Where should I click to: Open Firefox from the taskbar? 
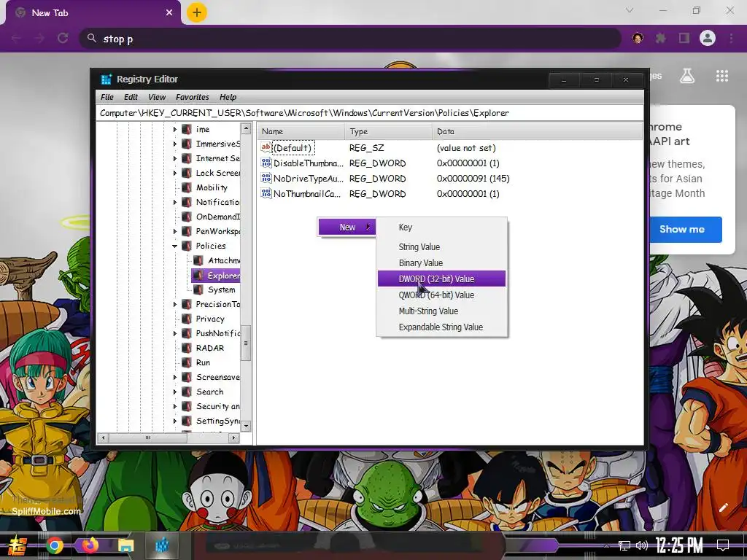[x=90, y=545]
